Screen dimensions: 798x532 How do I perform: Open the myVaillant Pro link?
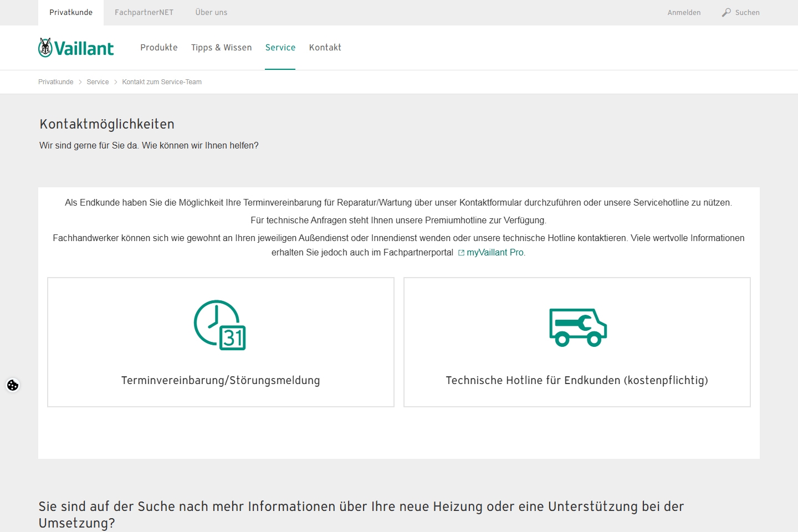tap(495, 253)
